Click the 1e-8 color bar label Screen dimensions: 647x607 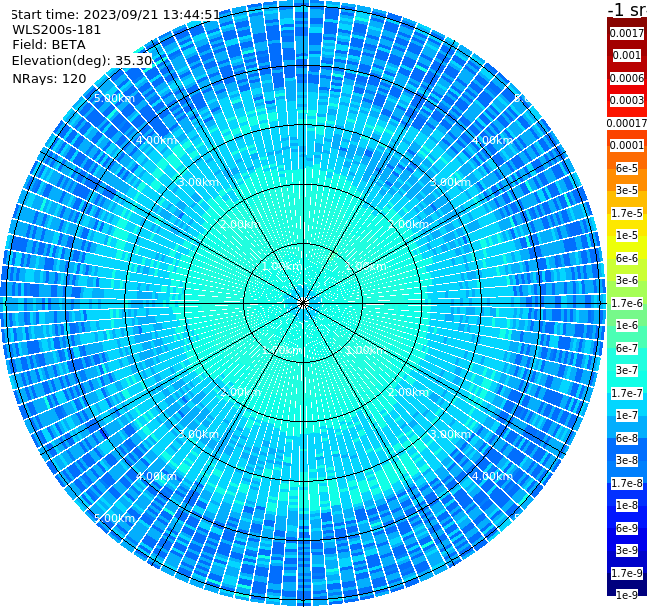[x=627, y=505]
